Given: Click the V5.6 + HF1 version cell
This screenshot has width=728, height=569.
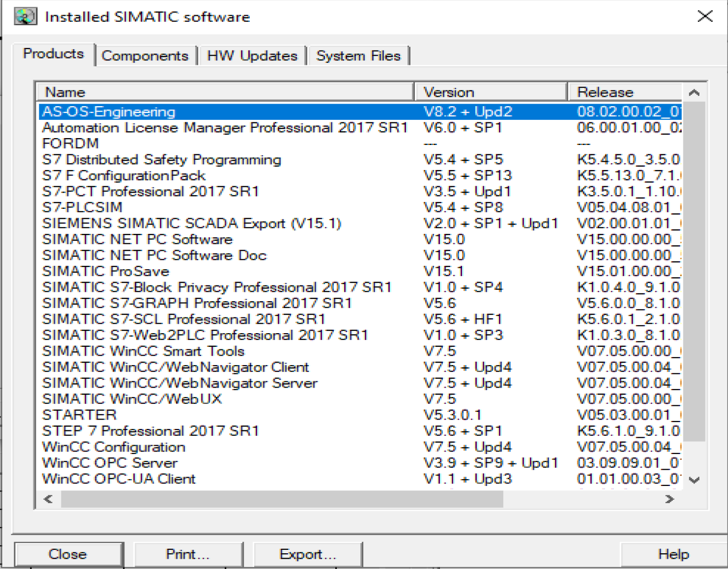Looking at the screenshot, I should click(x=463, y=319).
